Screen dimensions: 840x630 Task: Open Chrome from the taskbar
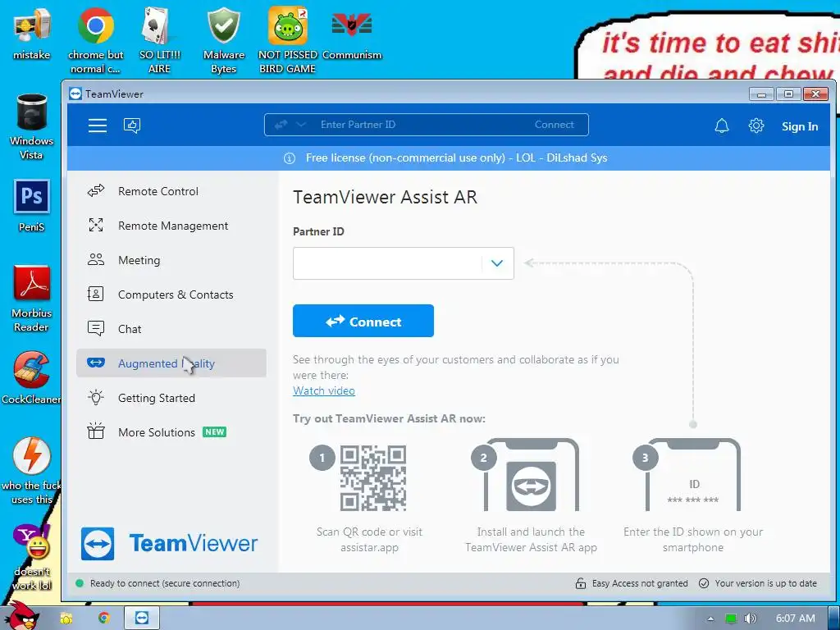click(104, 619)
